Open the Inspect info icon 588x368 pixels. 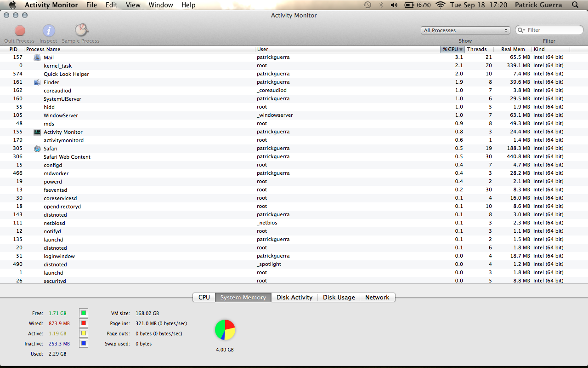coord(49,31)
